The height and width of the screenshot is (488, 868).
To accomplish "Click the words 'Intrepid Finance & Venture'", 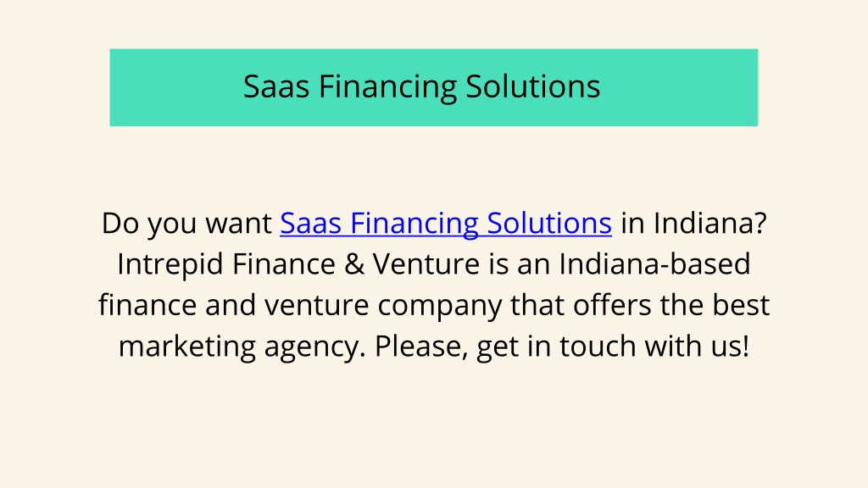I will (x=298, y=264).
